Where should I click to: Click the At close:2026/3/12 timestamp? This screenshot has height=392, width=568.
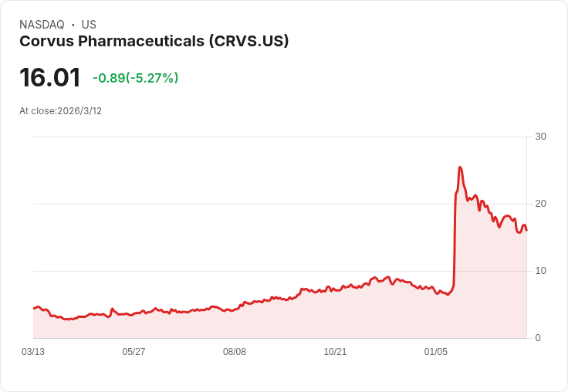tap(60, 111)
